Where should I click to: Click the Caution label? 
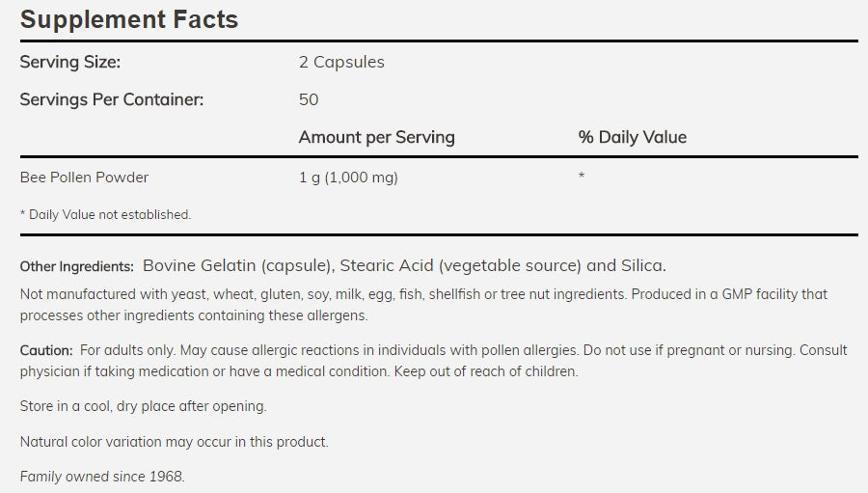click(46, 350)
